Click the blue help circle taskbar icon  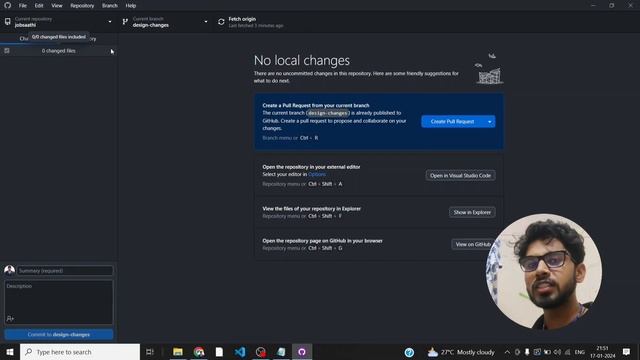[409, 352]
